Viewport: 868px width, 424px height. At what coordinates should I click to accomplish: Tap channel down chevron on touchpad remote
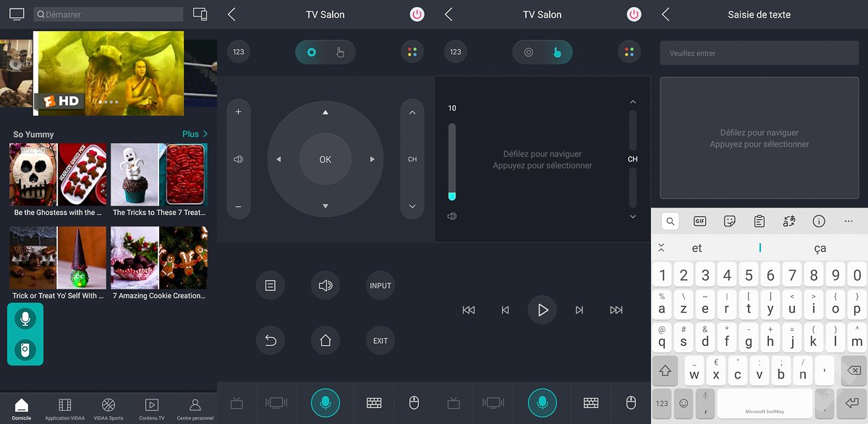tap(633, 216)
